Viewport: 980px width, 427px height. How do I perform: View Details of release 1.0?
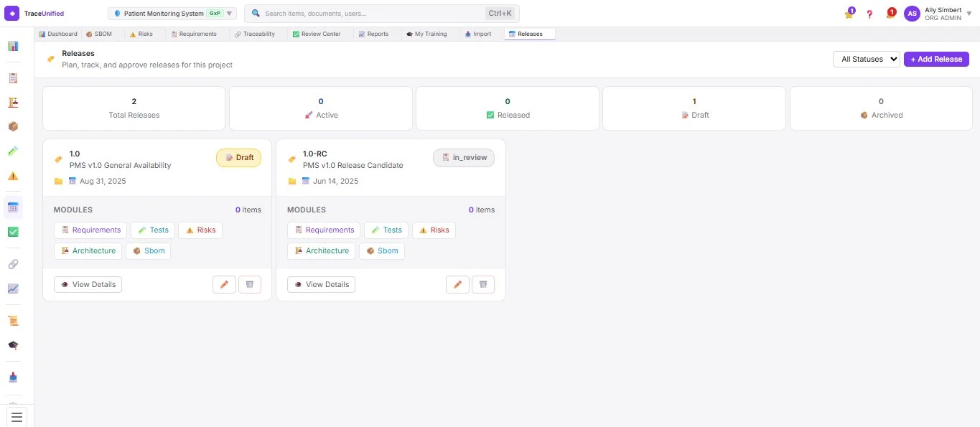(88, 284)
